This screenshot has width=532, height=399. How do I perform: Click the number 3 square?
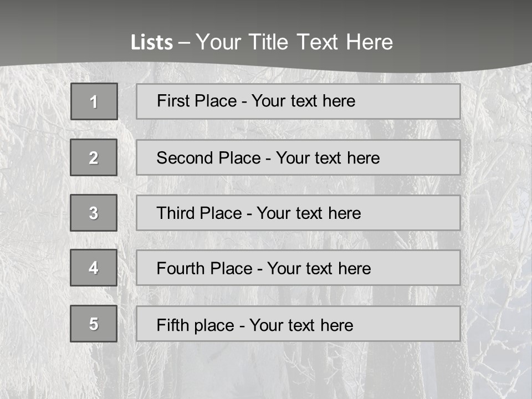coord(94,213)
